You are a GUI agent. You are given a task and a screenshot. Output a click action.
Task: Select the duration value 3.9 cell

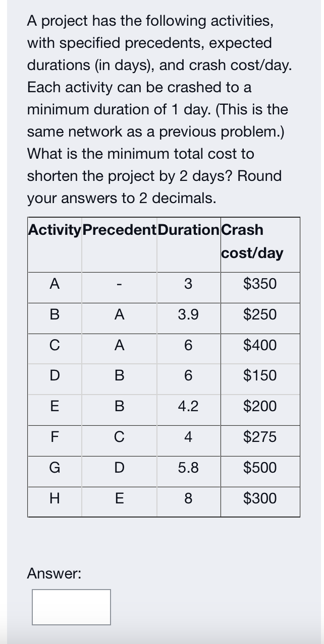188,315
